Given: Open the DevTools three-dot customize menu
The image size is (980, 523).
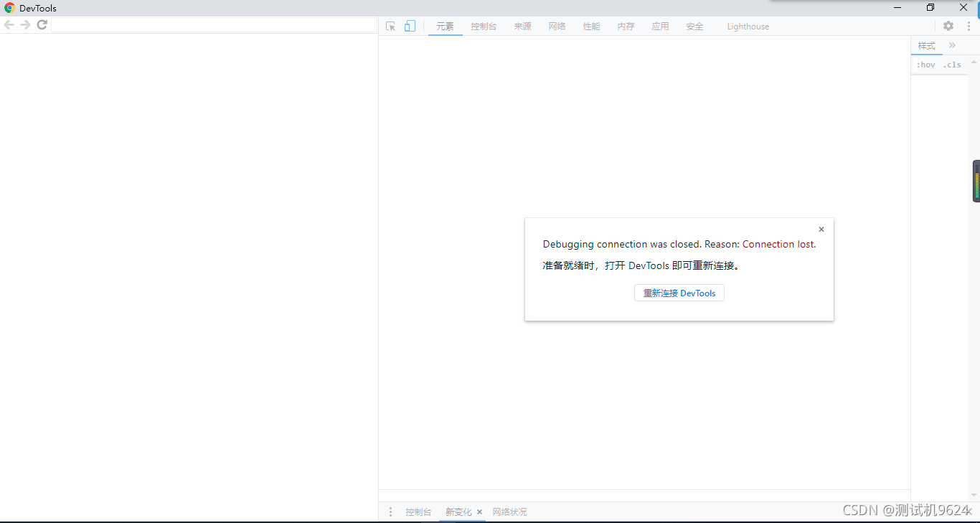Looking at the screenshot, I should click(x=969, y=26).
